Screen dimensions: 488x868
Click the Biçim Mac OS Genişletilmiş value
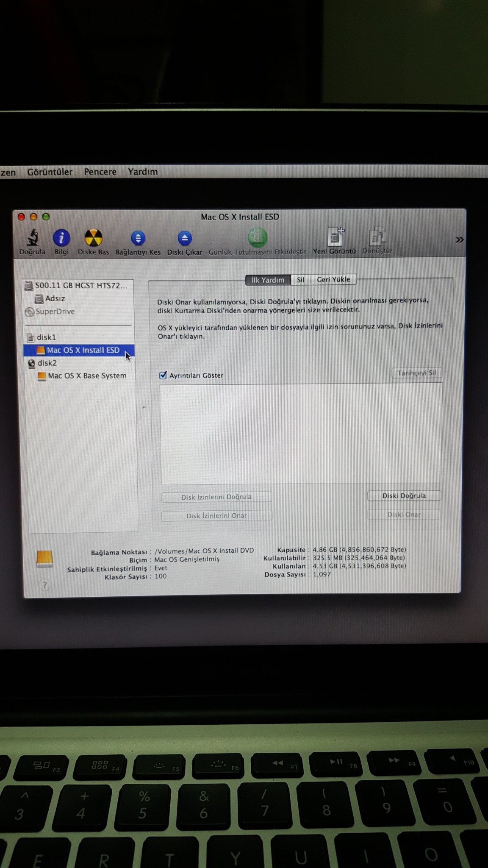187,559
